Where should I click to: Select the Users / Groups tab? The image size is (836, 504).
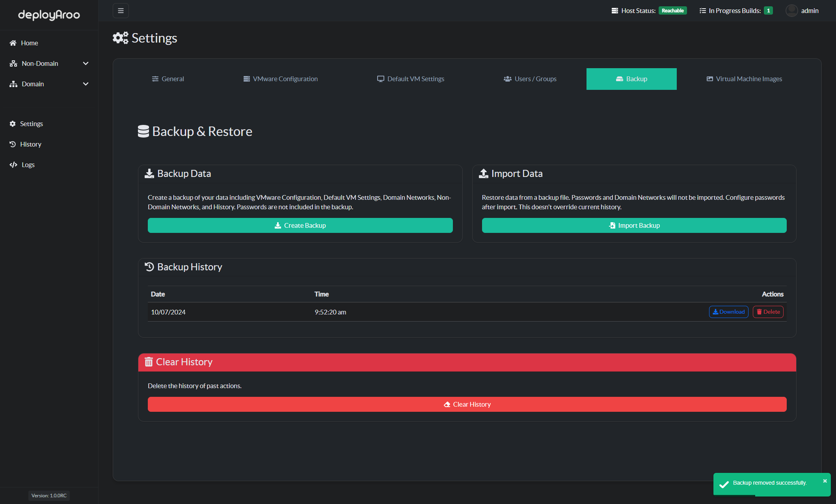pos(530,78)
